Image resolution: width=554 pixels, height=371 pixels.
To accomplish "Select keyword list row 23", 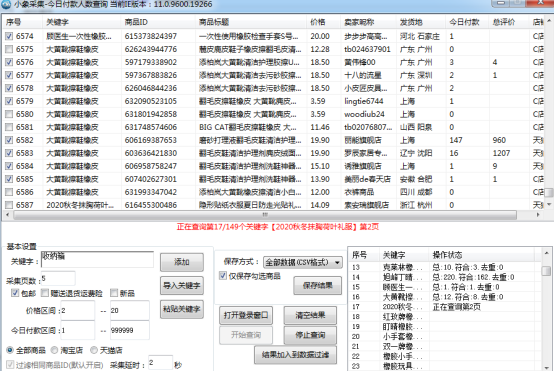I will click(x=445, y=366).
